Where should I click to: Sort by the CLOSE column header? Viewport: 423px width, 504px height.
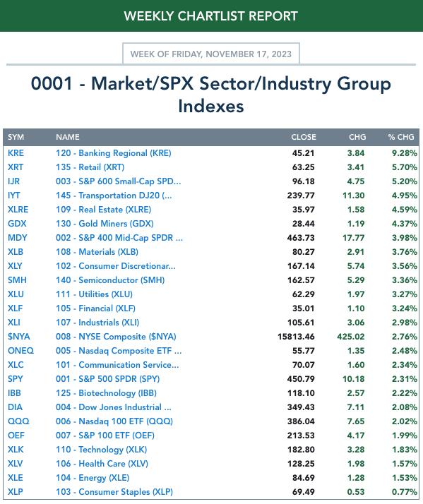pos(304,137)
